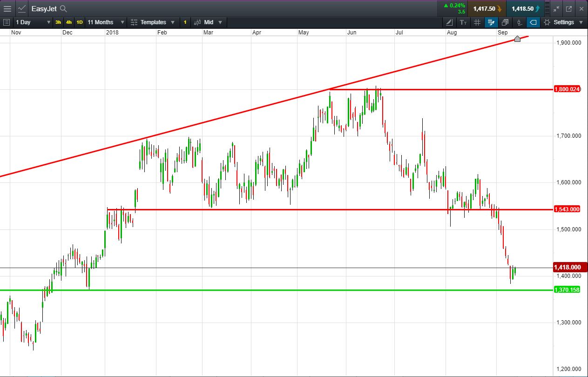Click the 1,600.000 price axis label
588x377 pixels.
click(568, 183)
